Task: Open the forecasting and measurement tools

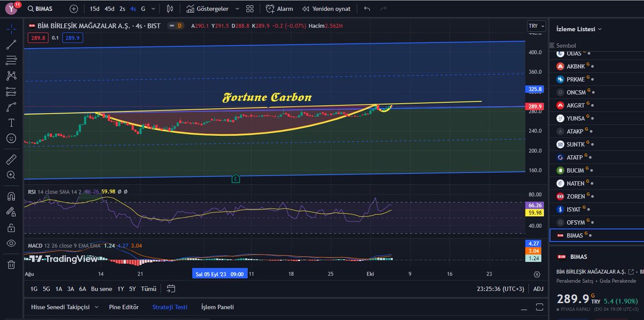Action: pyautogui.click(x=11, y=91)
